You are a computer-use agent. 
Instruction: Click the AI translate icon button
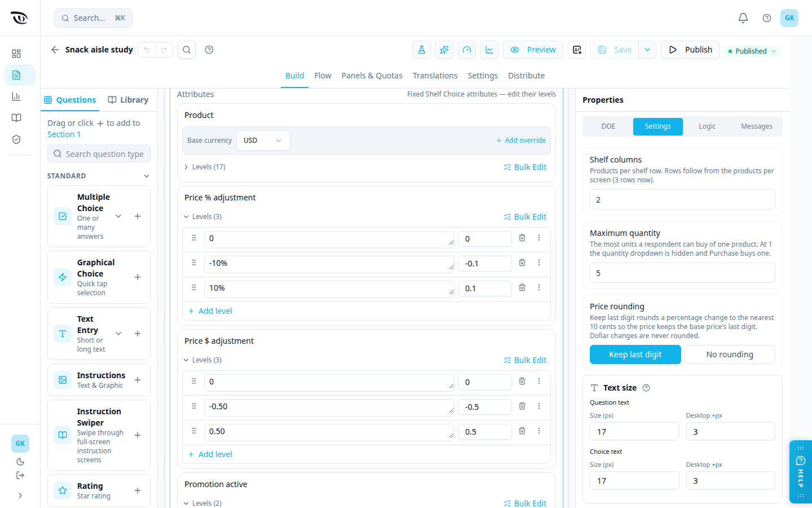[577, 50]
